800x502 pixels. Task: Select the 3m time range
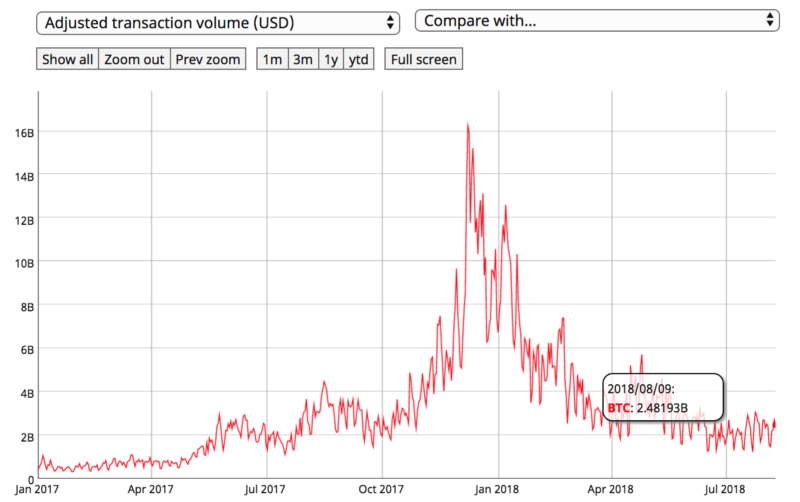pos(303,59)
